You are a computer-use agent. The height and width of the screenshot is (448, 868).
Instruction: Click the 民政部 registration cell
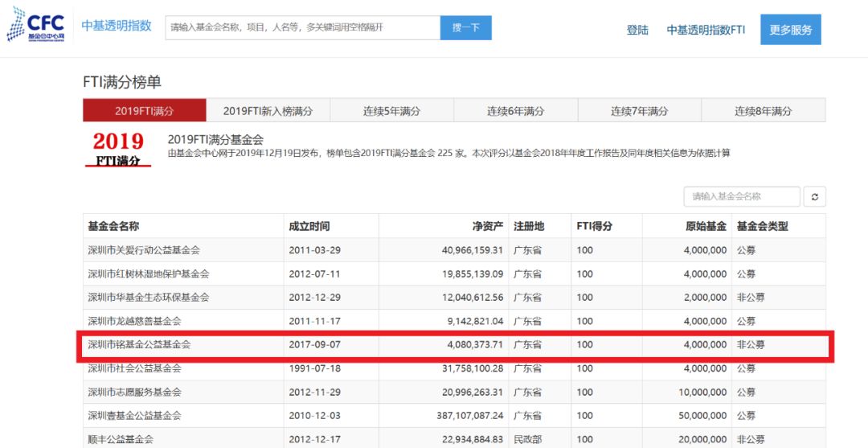point(527,439)
